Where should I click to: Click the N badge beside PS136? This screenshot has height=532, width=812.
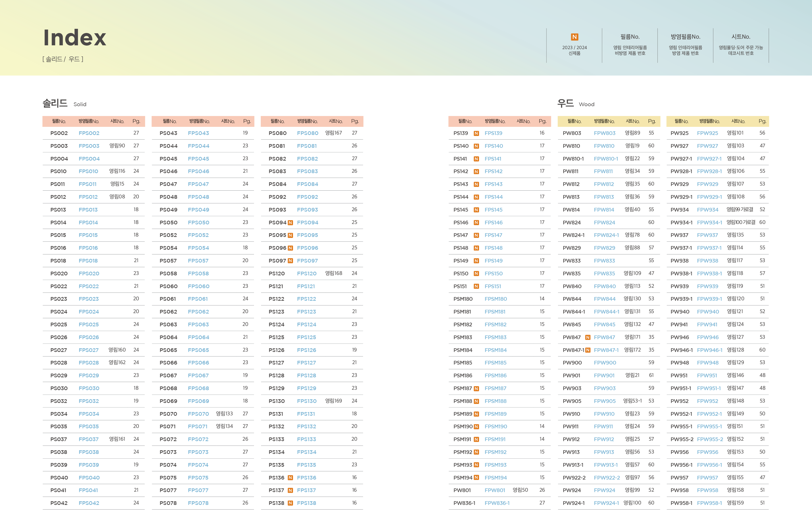[x=290, y=478]
